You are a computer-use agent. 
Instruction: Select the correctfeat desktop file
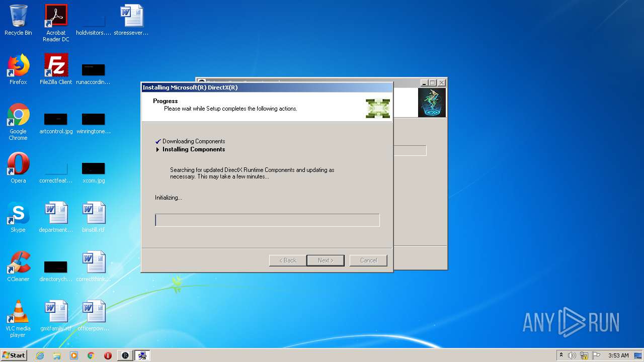[x=56, y=171]
